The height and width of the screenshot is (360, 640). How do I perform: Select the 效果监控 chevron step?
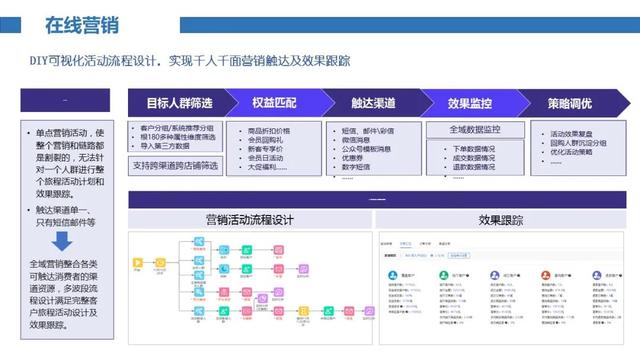tap(469, 103)
